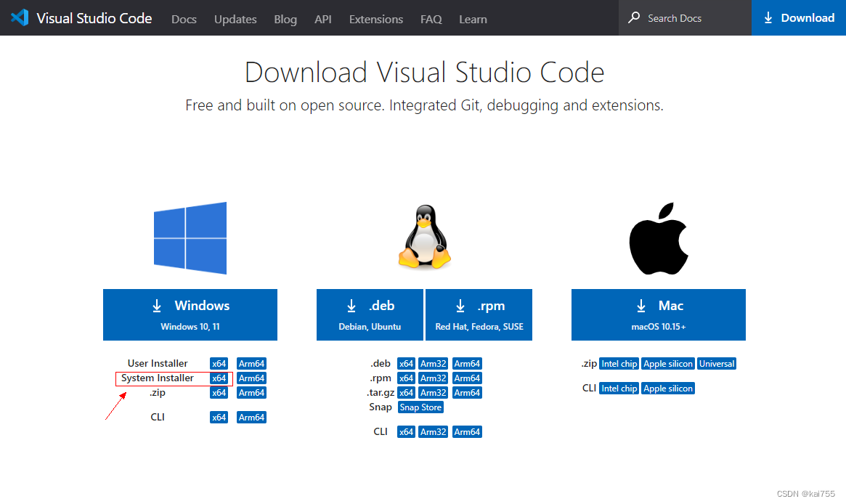The image size is (846, 504).
Task: Open the API navigation link
Action: coord(322,20)
